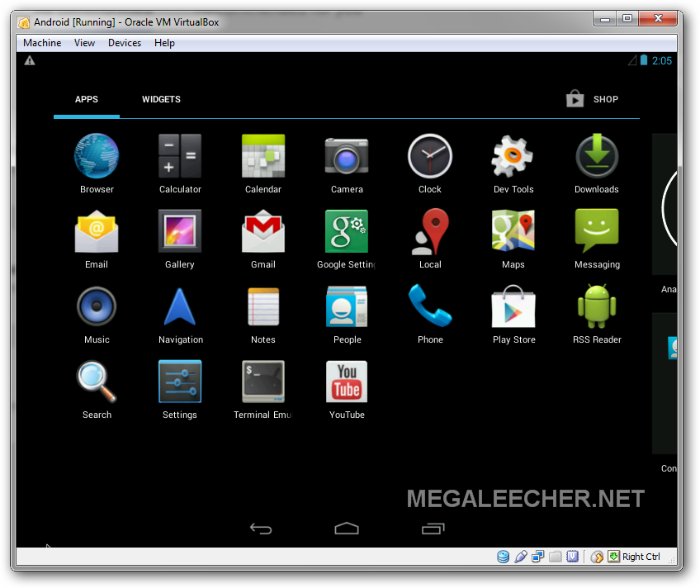Open the Machine menu

[x=42, y=43]
